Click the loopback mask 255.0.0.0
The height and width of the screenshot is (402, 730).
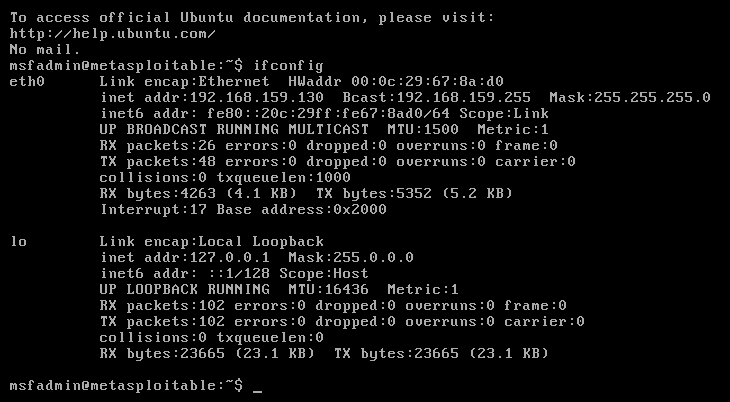373,257
